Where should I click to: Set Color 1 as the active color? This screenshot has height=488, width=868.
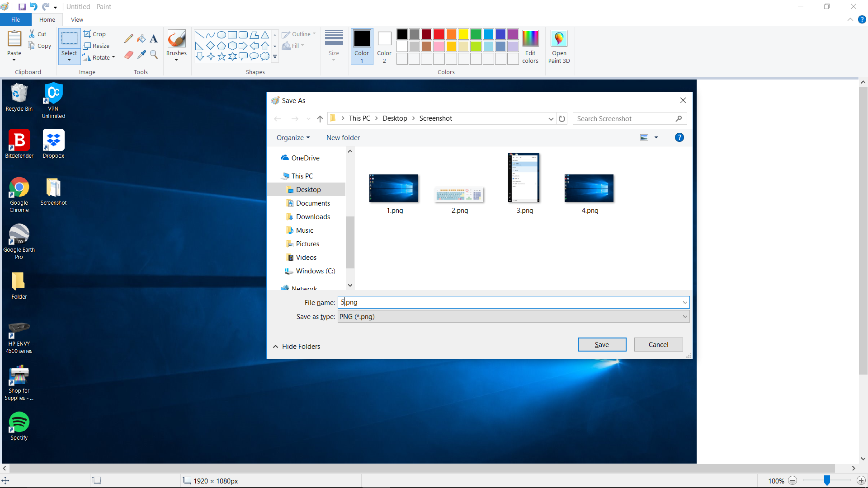click(362, 45)
